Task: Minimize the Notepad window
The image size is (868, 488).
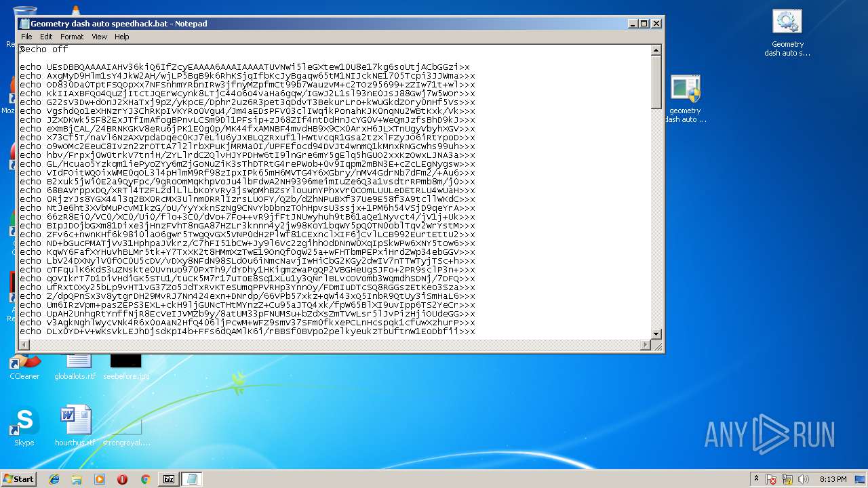Action: pos(633,24)
